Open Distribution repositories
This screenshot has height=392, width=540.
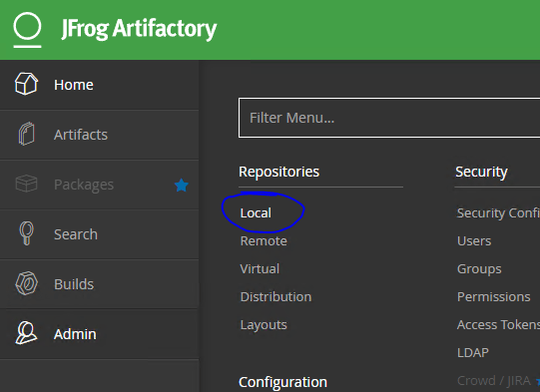pyautogui.click(x=275, y=296)
